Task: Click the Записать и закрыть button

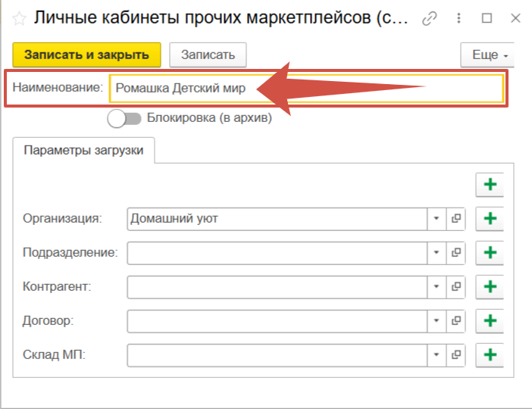Action: pyautogui.click(x=86, y=55)
